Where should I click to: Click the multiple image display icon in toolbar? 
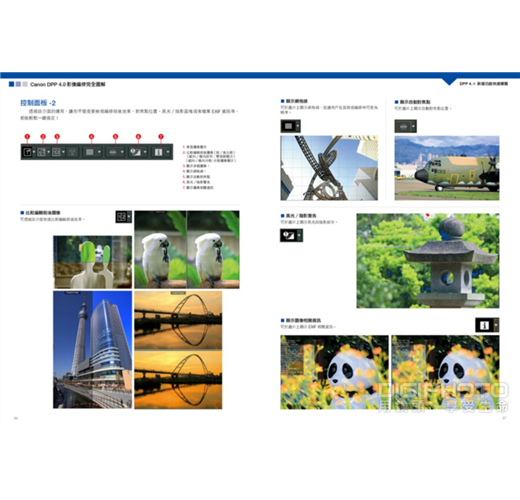pos(56,152)
